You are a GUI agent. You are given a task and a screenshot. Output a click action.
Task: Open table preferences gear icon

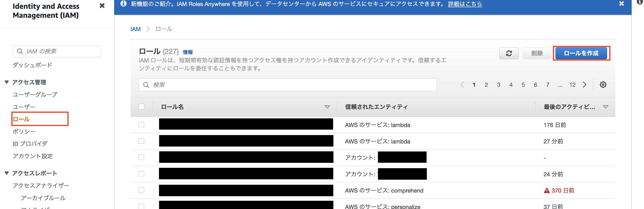[603, 84]
